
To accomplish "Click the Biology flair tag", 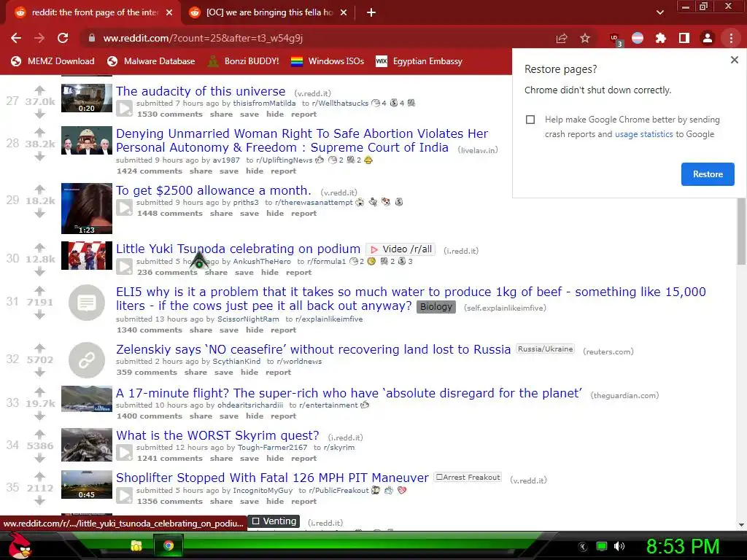I will tap(436, 307).
